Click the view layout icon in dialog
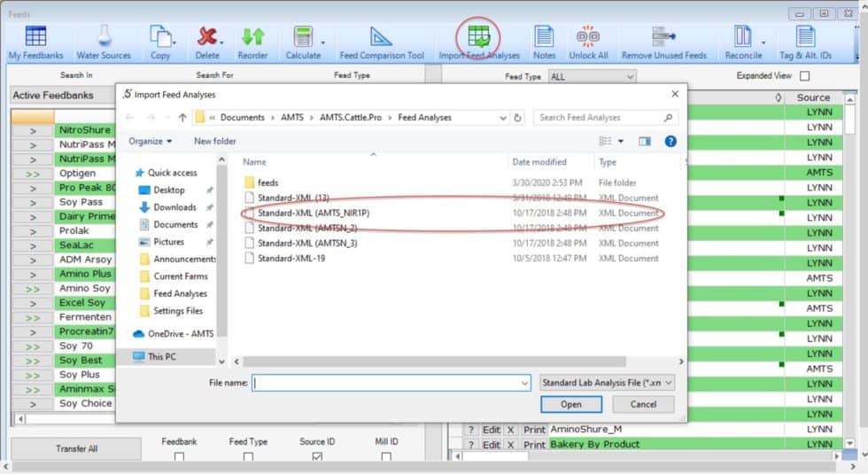 click(606, 141)
